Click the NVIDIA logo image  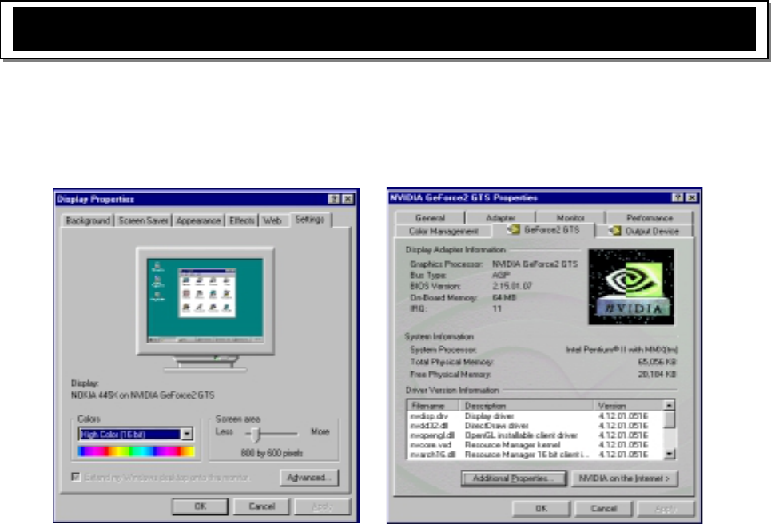pos(631,287)
